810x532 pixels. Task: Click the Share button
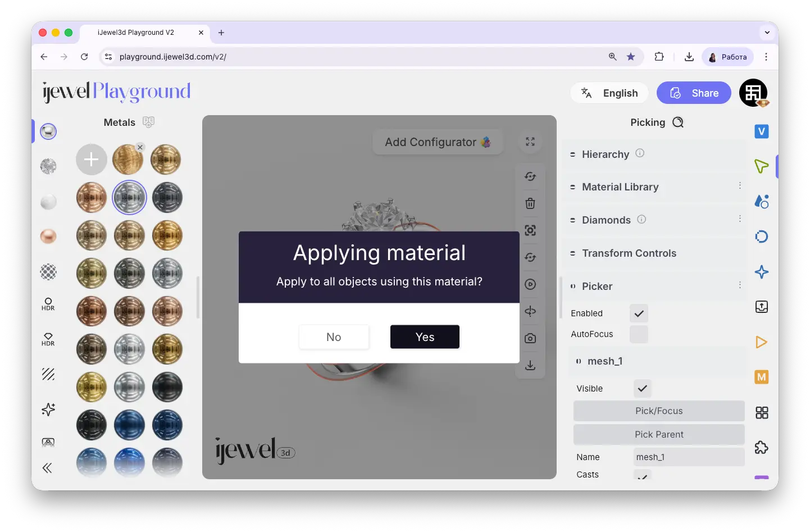point(694,93)
